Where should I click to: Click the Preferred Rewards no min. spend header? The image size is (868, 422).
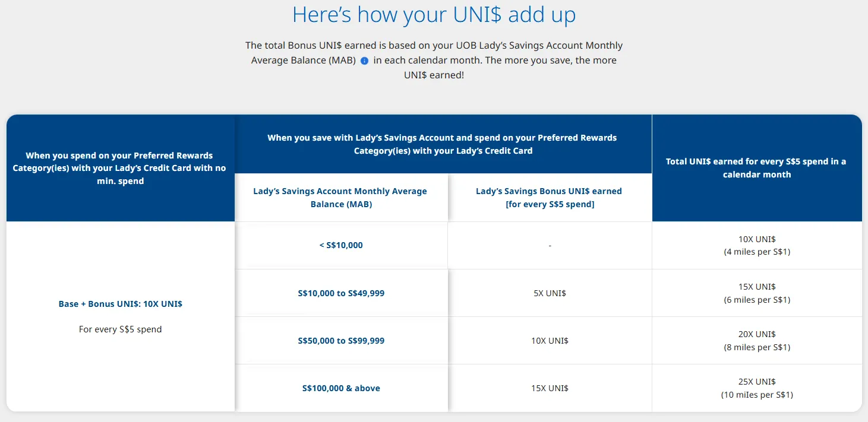119,169
